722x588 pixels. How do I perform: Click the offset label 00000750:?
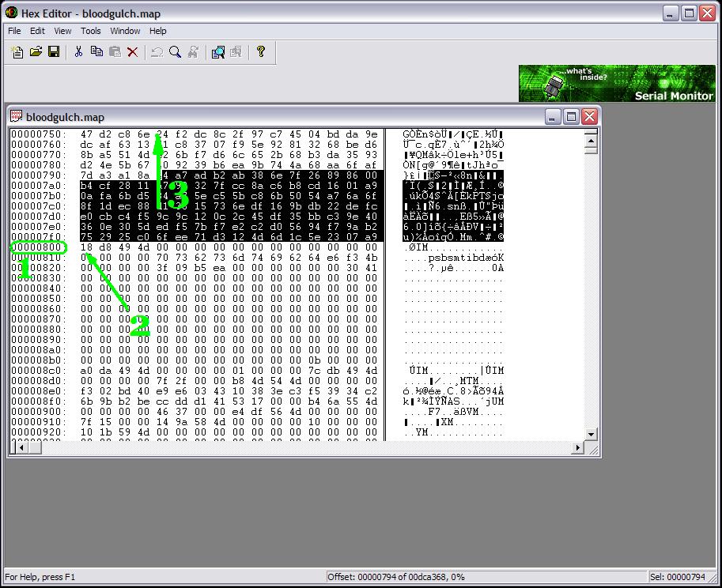tap(39, 134)
